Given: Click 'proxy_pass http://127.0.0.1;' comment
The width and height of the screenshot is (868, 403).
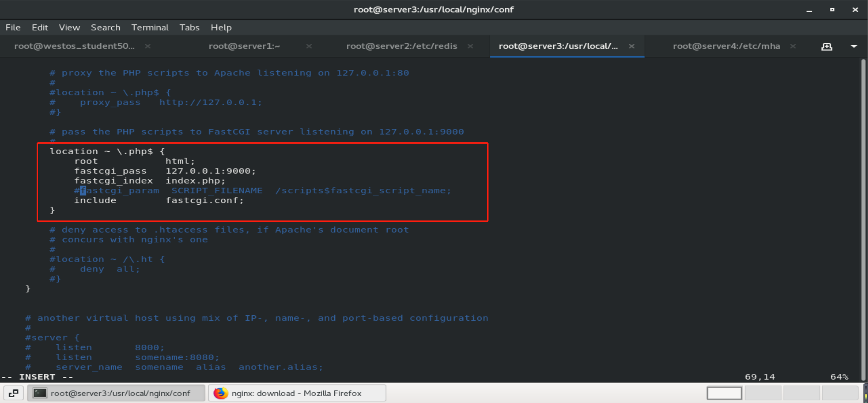Looking at the screenshot, I should coord(156,103).
